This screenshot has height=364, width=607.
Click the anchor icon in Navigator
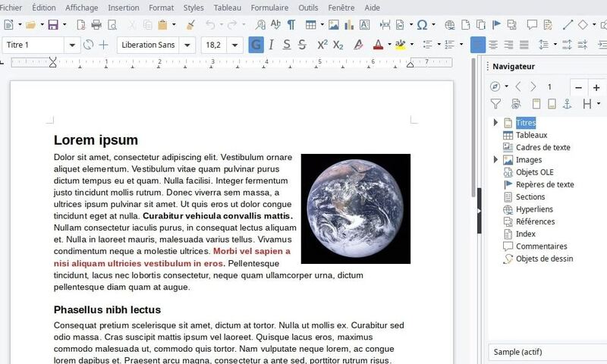[567, 104]
